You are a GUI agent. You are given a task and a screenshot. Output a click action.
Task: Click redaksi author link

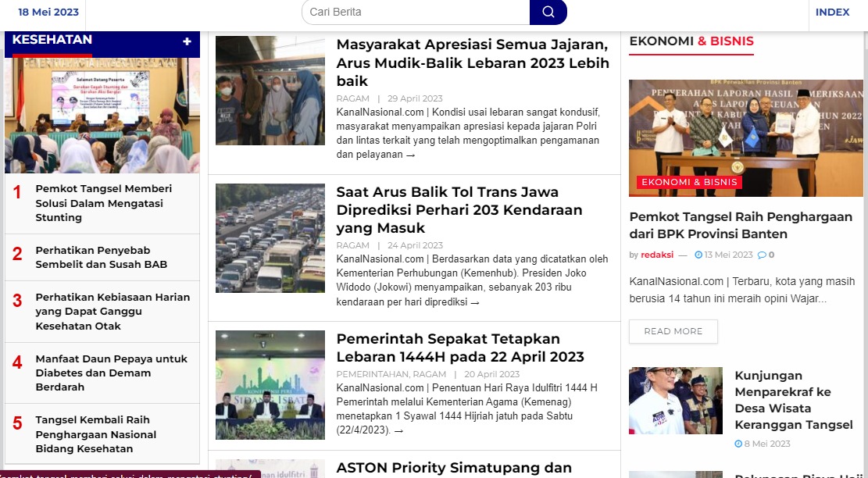(657, 255)
